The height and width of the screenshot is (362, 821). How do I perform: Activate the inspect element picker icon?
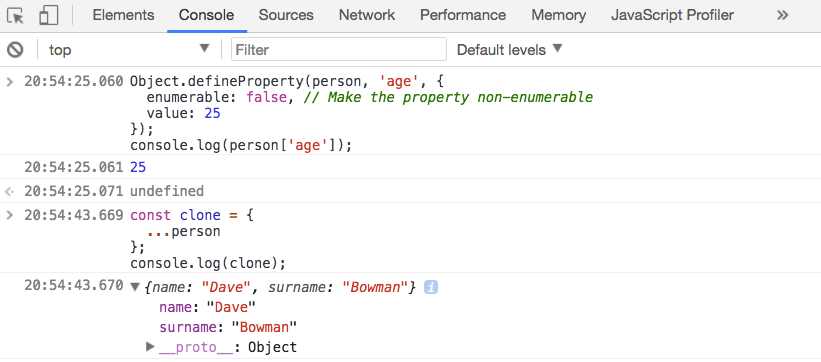click(x=16, y=16)
